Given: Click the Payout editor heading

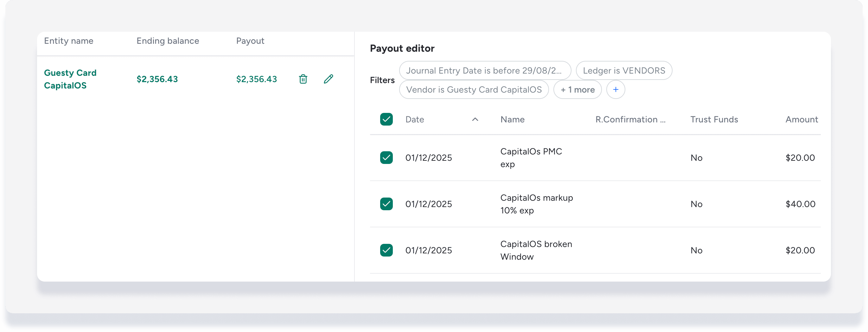Looking at the screenshot, I should [x=402, y=48].
